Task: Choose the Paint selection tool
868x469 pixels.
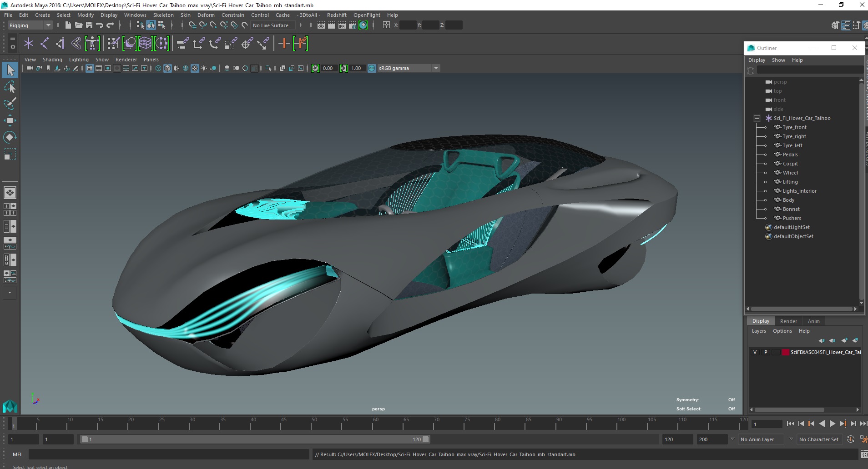Action: (x=10, y=104)
